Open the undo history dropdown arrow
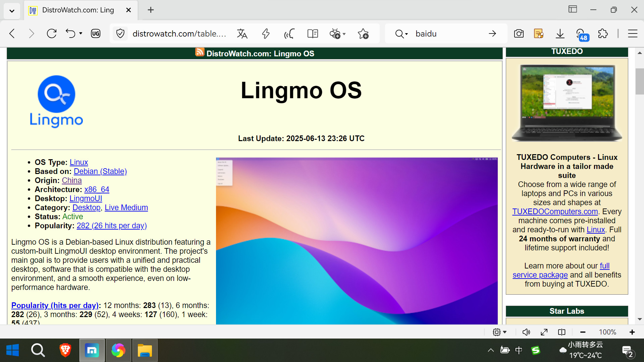This screenshot has width=644, height=362. [x=81, y=34]
